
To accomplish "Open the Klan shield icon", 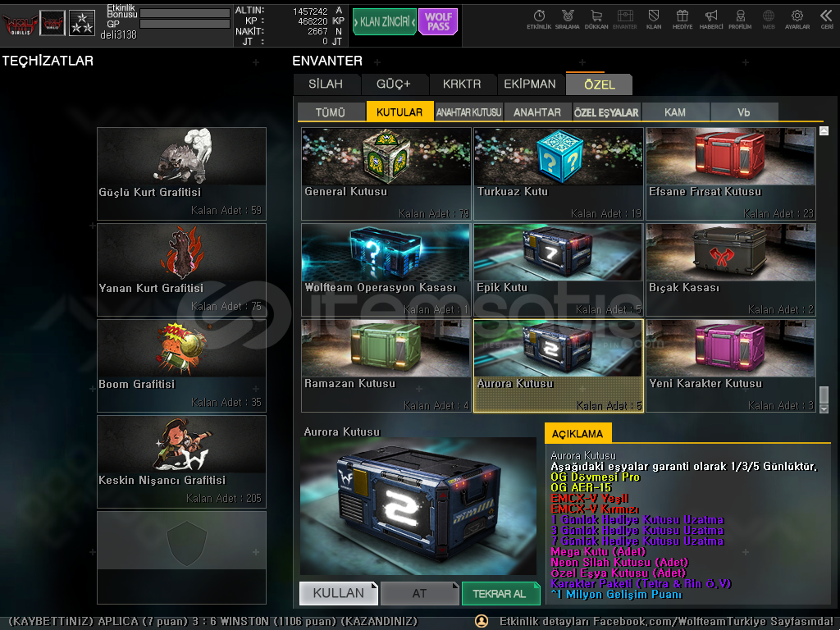I will pos(654,20).
